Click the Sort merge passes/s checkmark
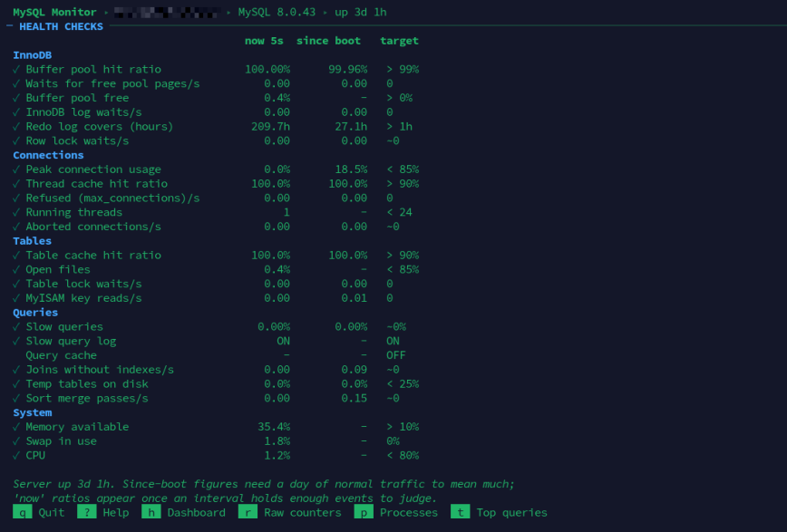 click(x=16, y=398)
